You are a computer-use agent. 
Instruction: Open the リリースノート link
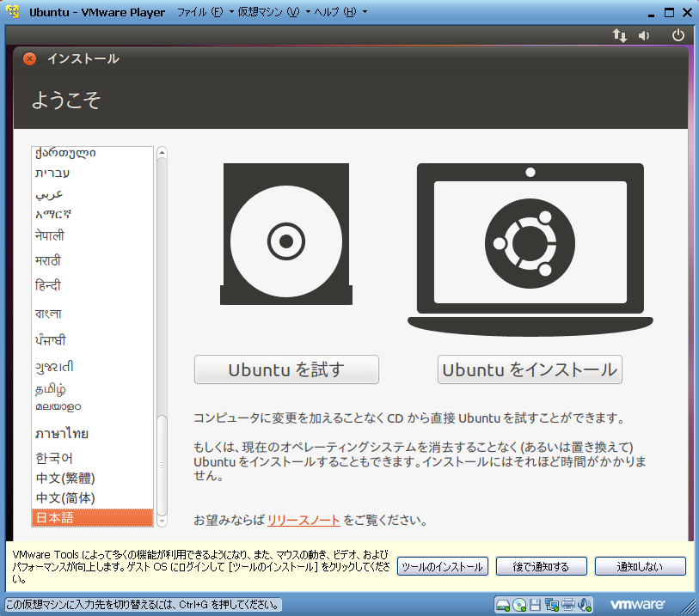click(x=304, y=521)
